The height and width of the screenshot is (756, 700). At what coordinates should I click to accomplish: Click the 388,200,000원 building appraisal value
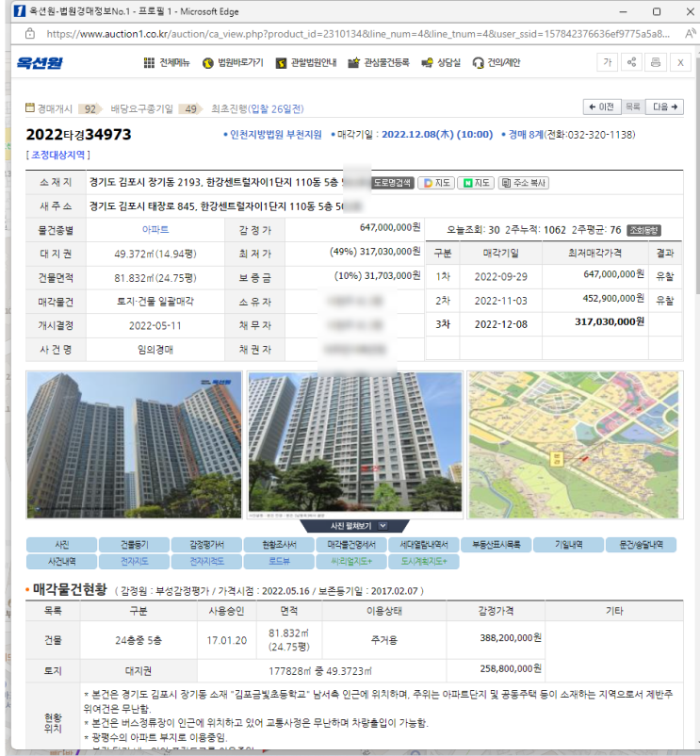coord(511,638)
